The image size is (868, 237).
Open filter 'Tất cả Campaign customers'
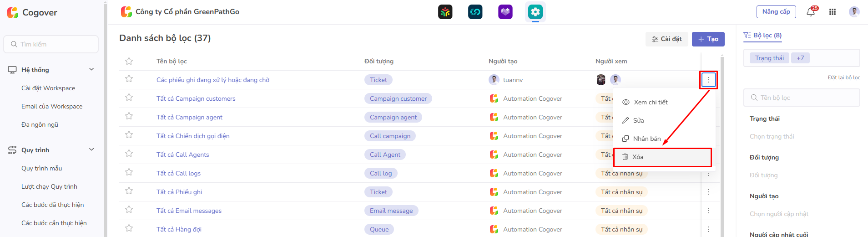point(196,98)
